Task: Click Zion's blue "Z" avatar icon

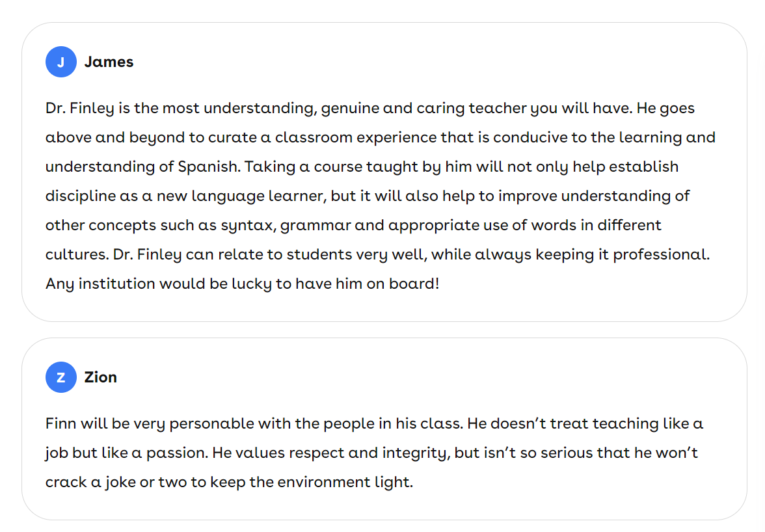Action: click(61, 377)
